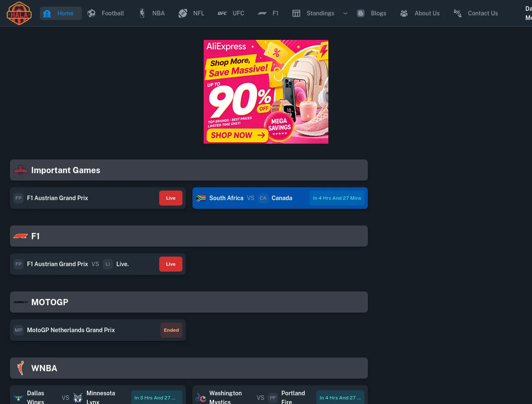Open the Football menu item
This screenshot has height=404, width=532.
pos(106,13)
